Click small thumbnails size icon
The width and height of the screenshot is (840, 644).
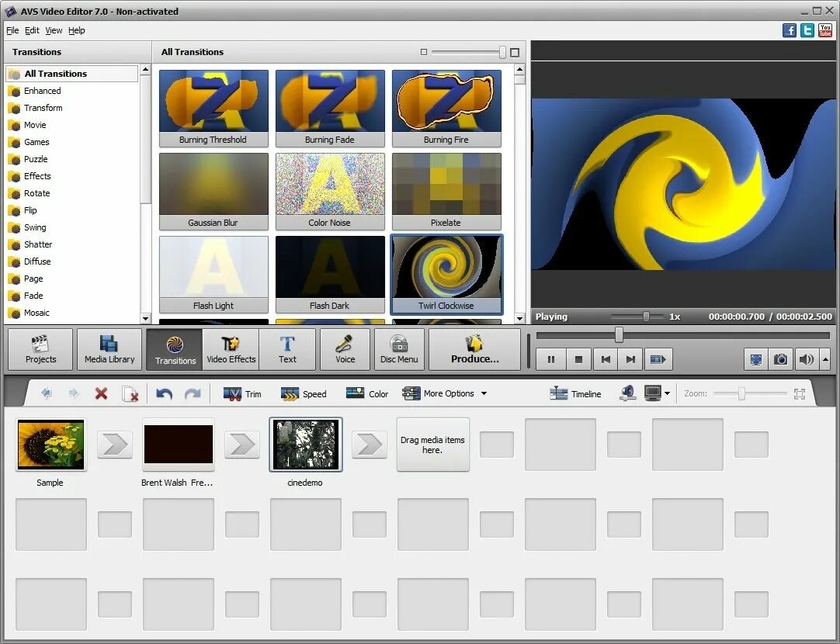click(424, 52)
